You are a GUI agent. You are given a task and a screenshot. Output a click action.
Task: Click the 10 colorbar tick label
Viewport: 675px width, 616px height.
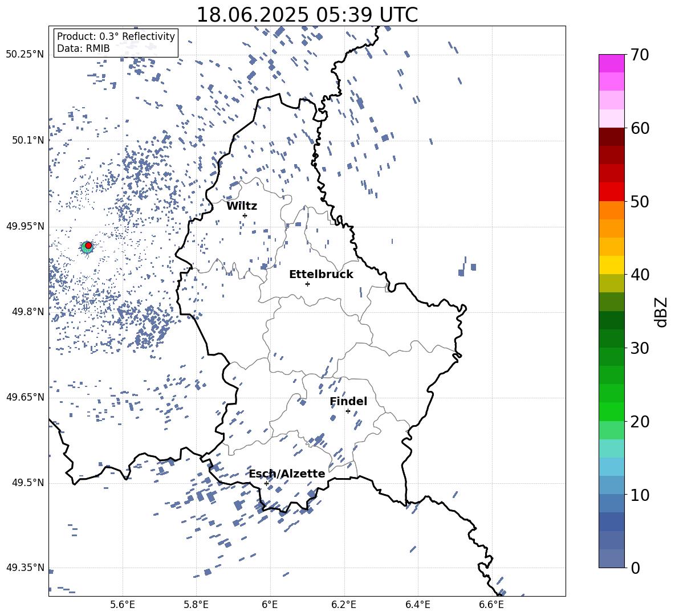tap(640, 495)
